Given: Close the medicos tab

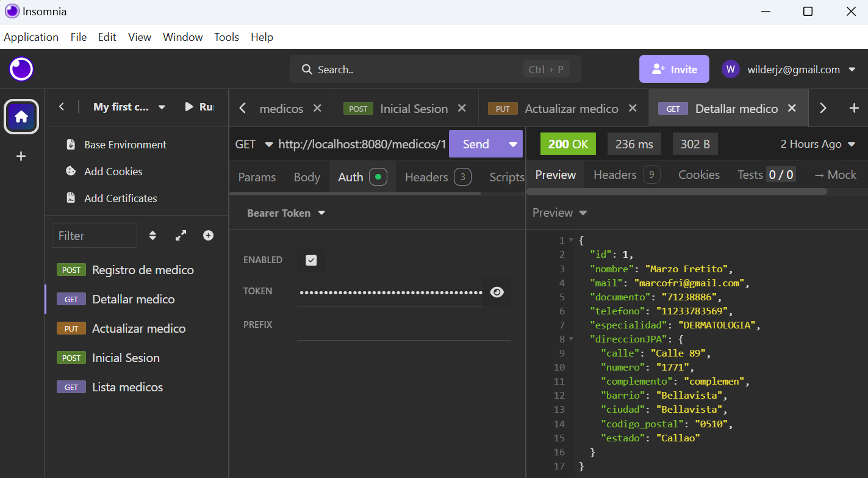Looking at the screenshot, I should [x=317, y=108].
